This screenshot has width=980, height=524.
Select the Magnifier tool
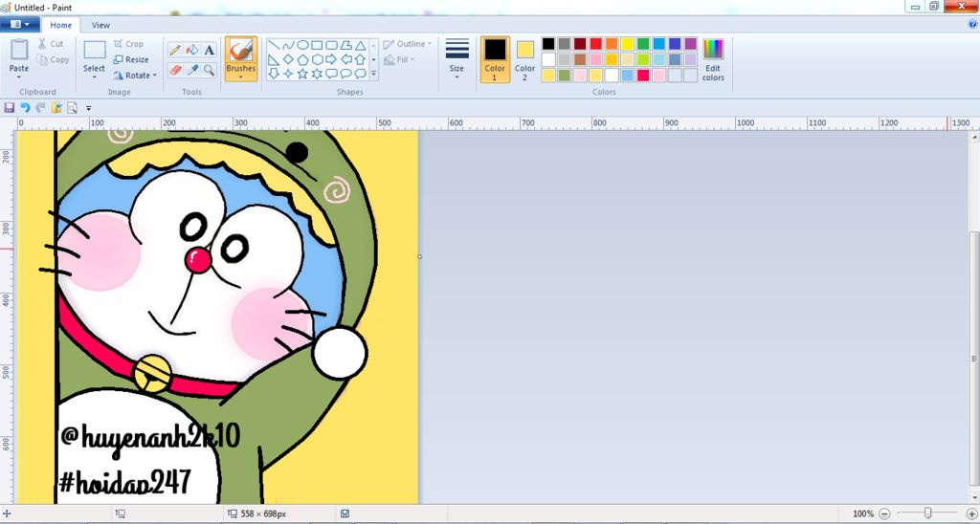[x=210, y=70]
